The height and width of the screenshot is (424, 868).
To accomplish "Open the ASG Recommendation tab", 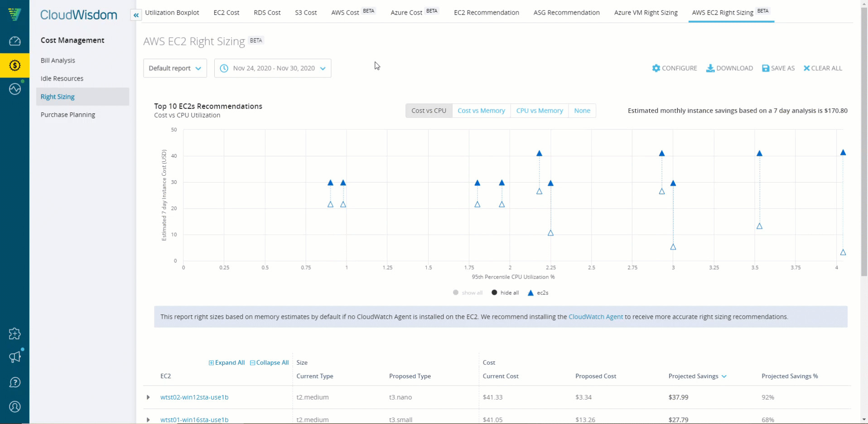I will (566, 12).
